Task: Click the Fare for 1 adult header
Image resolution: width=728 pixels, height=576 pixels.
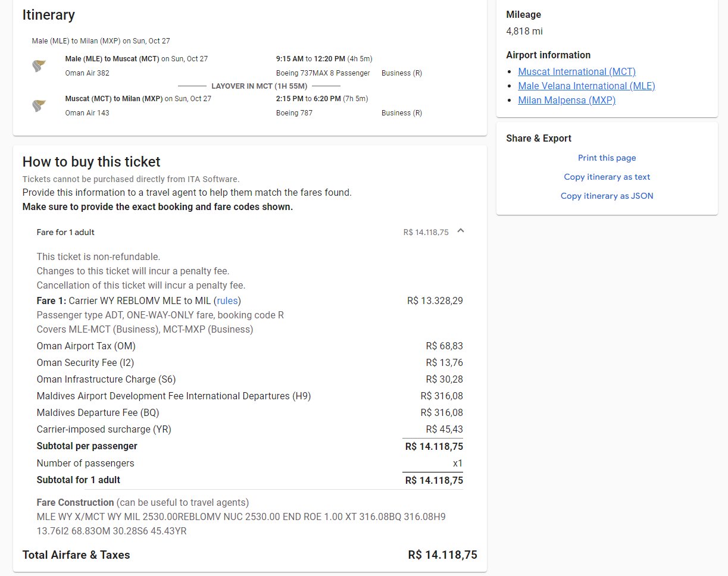Action: [250, 232]
